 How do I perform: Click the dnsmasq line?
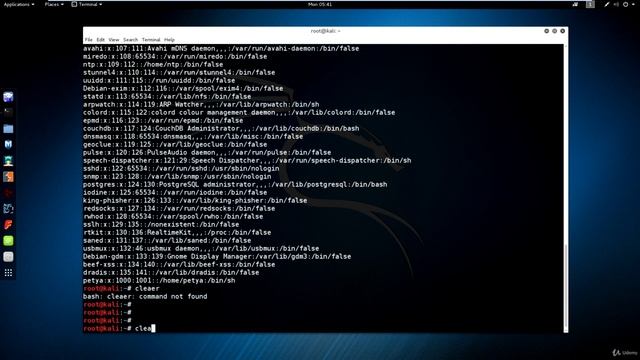click(193, 137)
